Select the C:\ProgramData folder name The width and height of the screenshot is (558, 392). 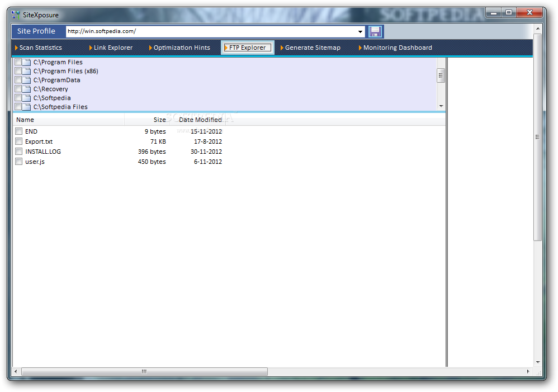pyautogui.click(x=56, y=80)
